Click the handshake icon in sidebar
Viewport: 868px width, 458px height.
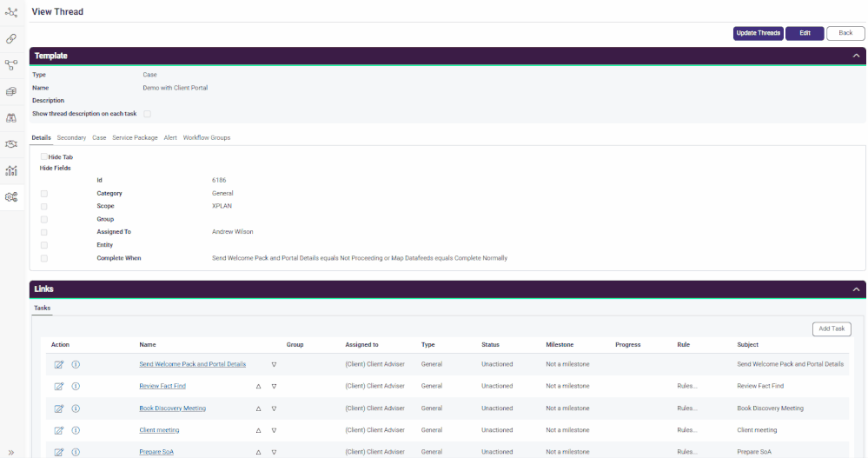click(11, 143)
